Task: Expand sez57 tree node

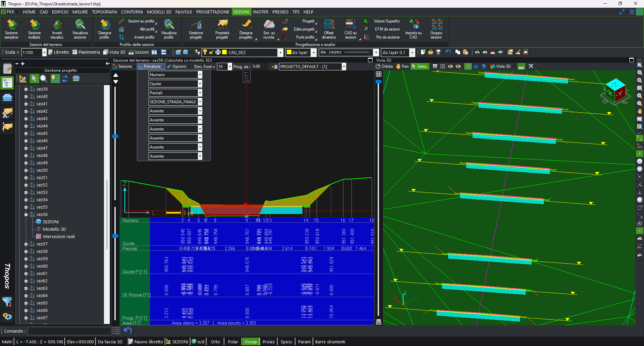Action: coord(26,244)
